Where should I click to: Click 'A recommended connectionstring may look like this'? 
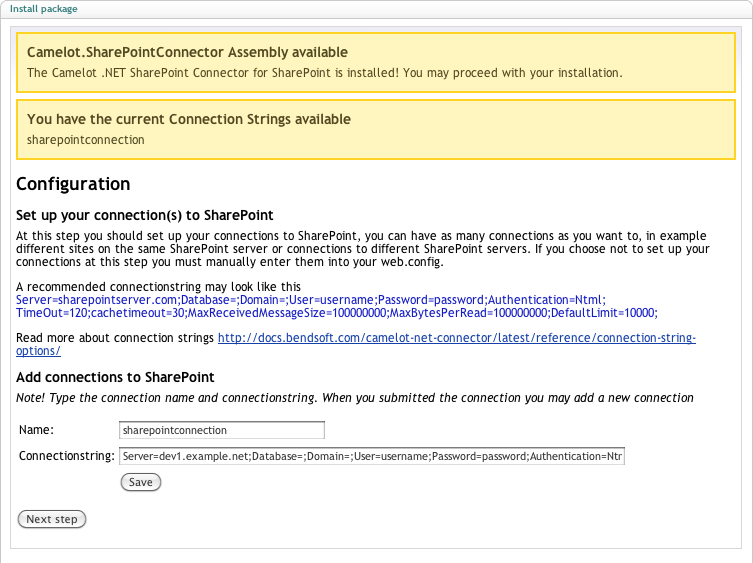click(x=158, y=287)
